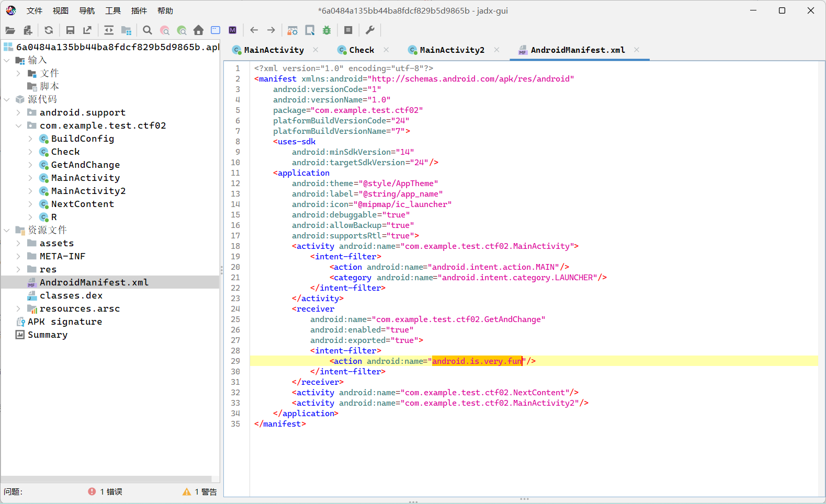826x504 pixels.
Task: Open APK signature in the tree
Action: tap(65, 322)
